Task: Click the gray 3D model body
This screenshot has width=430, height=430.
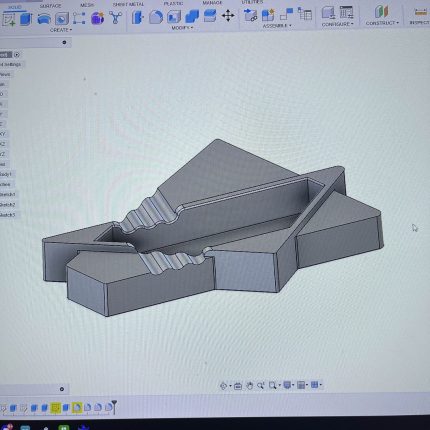Action: pyautogui.click(x=213, y=228)
